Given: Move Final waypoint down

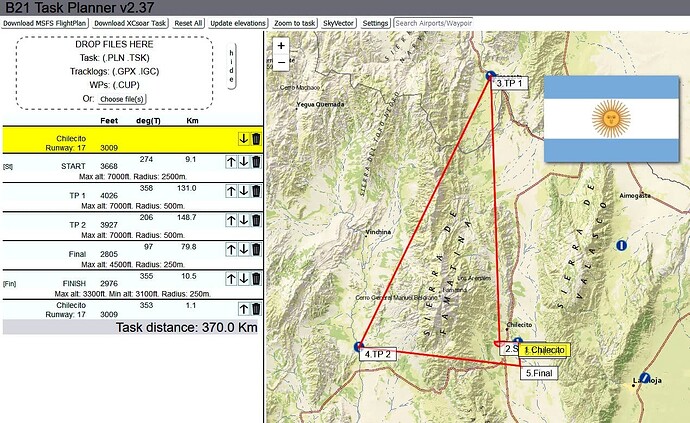Looking at the screenshot, I should coord(243,250).
